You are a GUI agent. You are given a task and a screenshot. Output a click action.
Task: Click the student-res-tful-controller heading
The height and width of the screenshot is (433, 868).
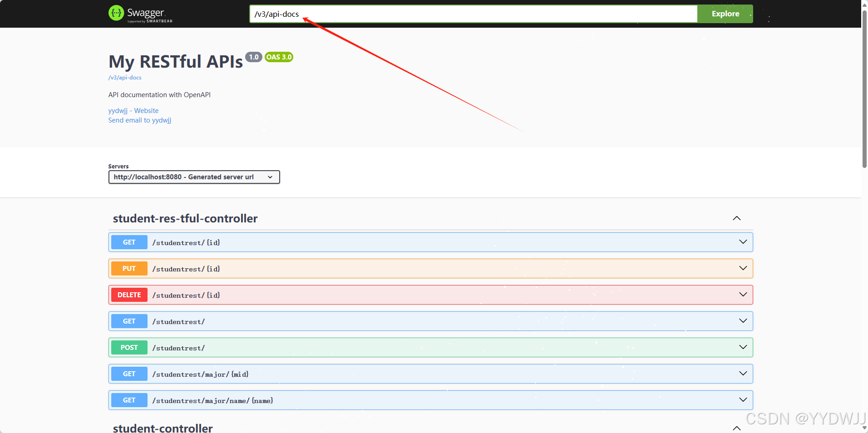pos(185,218)
